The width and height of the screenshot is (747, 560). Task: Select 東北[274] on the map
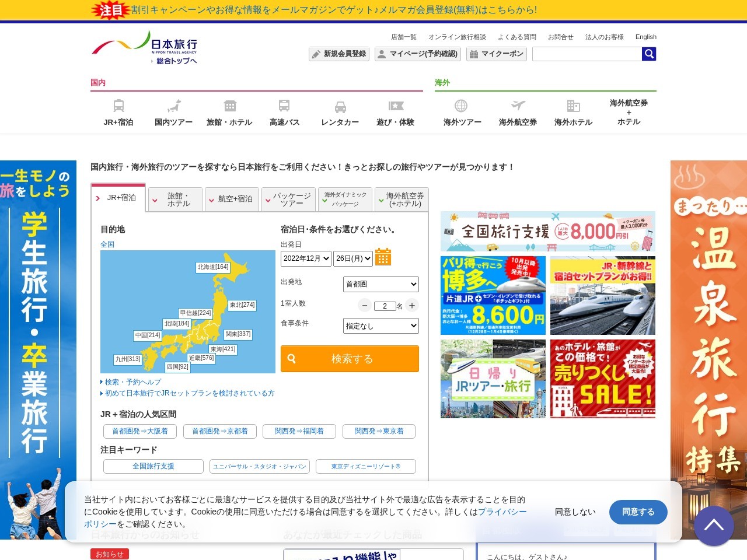[x=242, y=305]
